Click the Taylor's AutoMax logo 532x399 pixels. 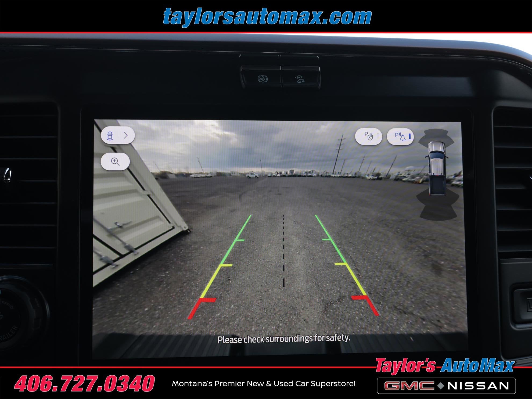(445, 366)
